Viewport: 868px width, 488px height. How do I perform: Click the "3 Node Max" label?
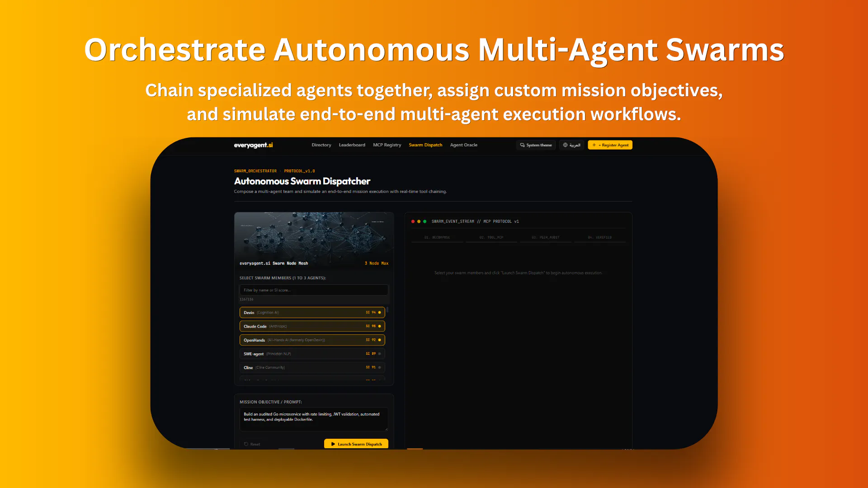click(377, 263)
